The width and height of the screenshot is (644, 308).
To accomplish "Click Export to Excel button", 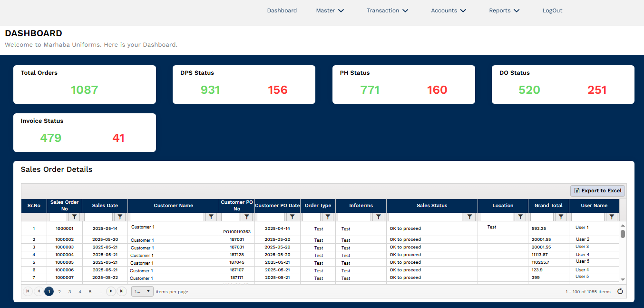I will pyautogui.click(x=598, y=191).
